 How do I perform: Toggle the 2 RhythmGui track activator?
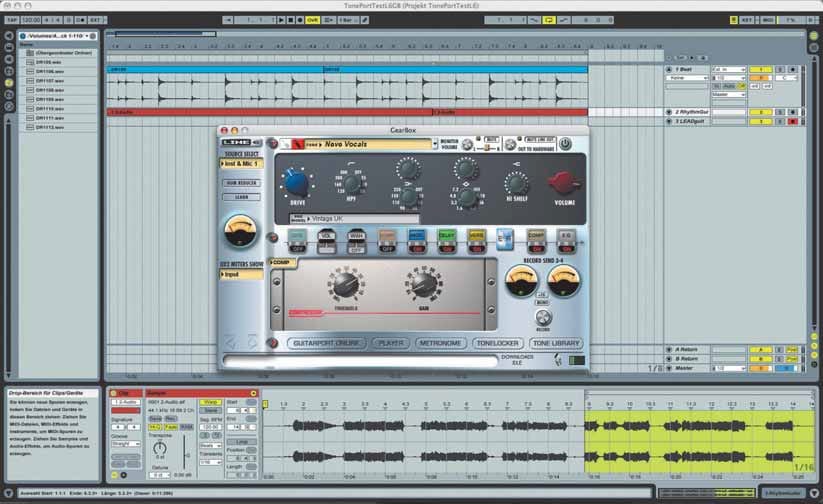[760, 112]
